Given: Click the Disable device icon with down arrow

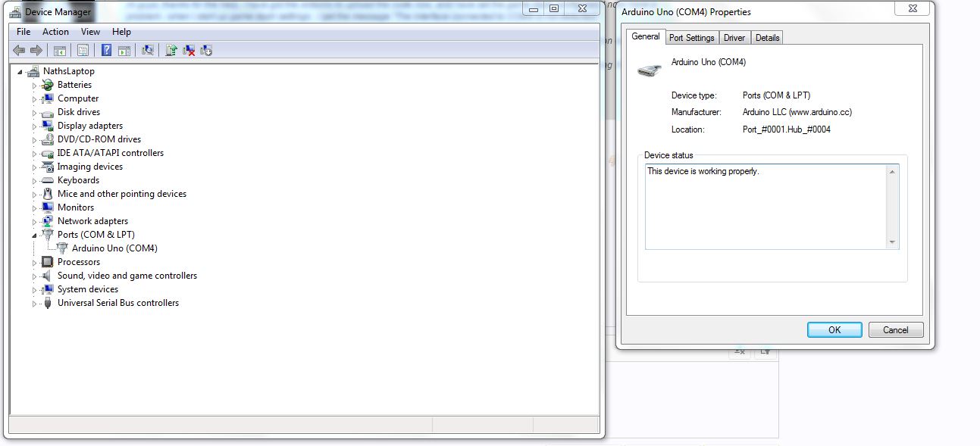Looking at the screenshot, I should click(205, 50).
